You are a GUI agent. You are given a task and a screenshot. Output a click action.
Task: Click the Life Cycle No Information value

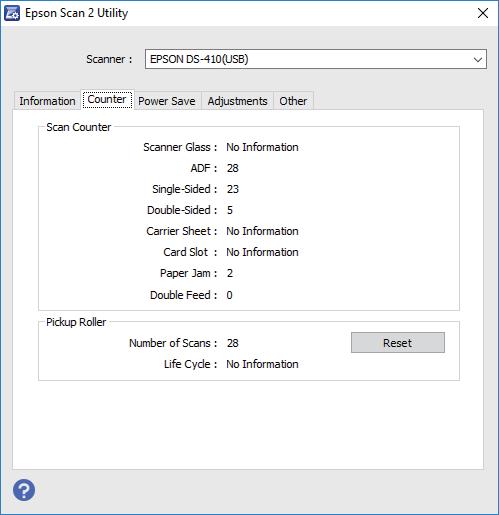[262, 364]
